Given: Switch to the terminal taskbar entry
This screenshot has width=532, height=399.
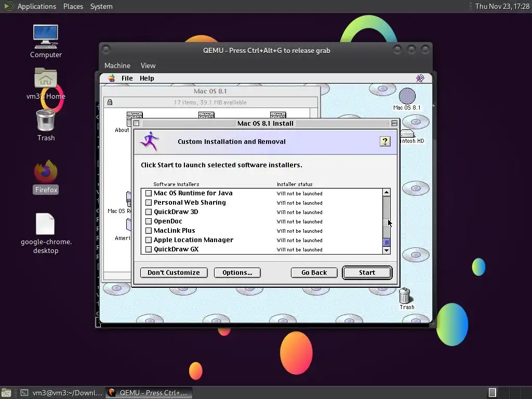Looking at the screenshot, I should pos(61,393).
